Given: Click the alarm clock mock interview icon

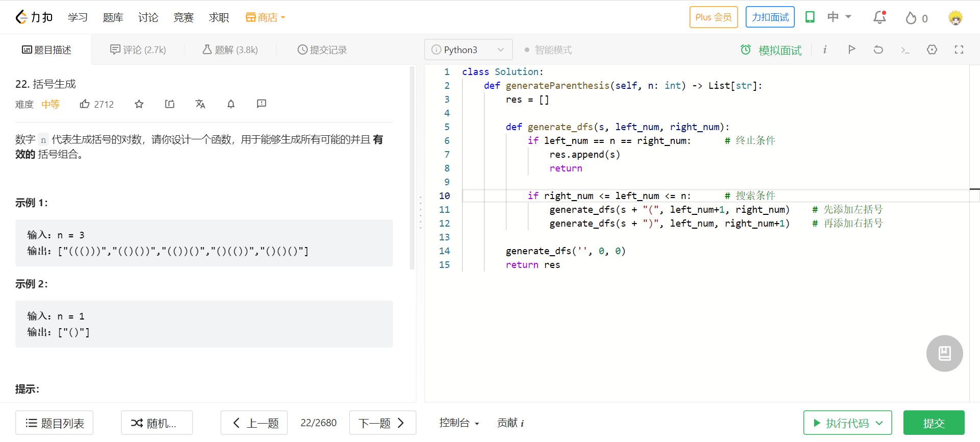Looking at the screenshot, I should click(x=746, y=50).
